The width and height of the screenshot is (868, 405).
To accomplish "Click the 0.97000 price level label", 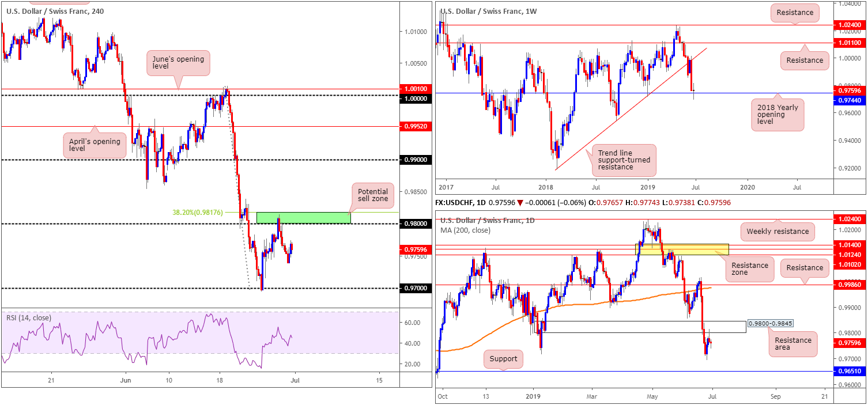I will [x=416, y=288].
